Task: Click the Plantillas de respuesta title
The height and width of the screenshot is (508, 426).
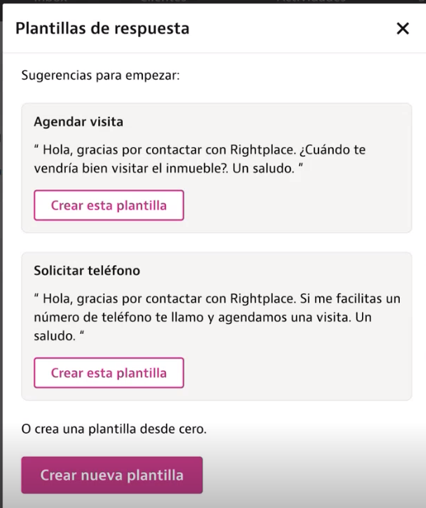Action: [103, 28]
